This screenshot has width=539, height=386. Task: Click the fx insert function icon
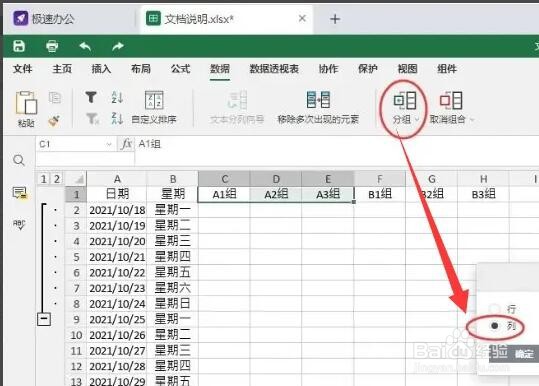click(126, 144)
